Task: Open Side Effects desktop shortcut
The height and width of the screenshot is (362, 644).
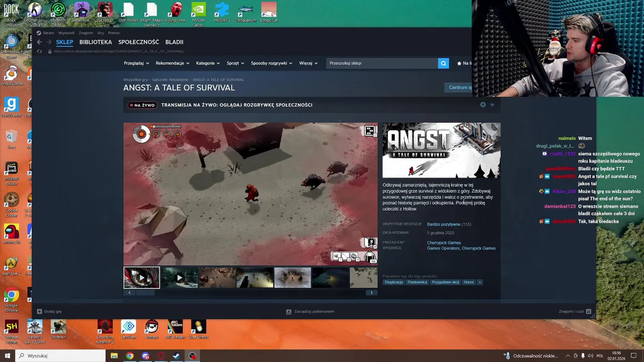Action: (199, 330)
